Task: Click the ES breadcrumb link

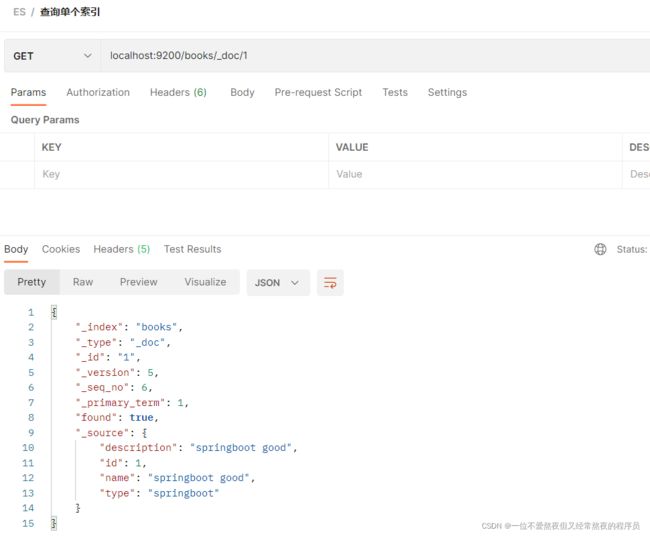Action: coord(19,12)
